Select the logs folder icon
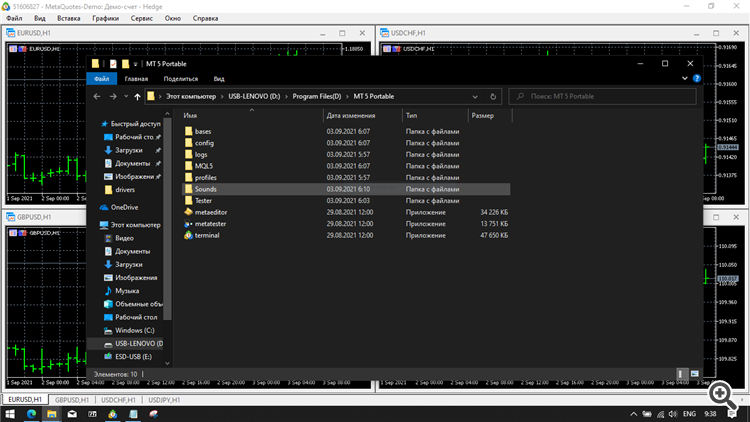The height and width of the screenshot is (422, 750). tap(188, 154)
